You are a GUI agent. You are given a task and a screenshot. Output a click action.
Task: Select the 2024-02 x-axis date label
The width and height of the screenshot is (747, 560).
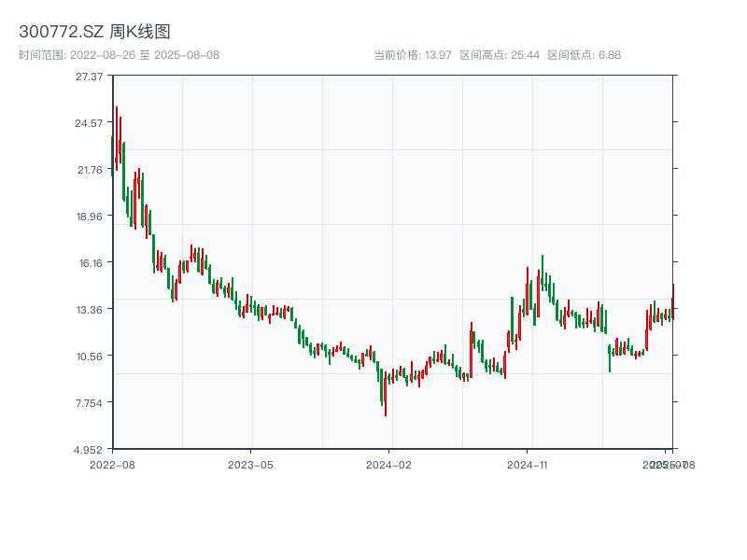click(x=388, y=464)
